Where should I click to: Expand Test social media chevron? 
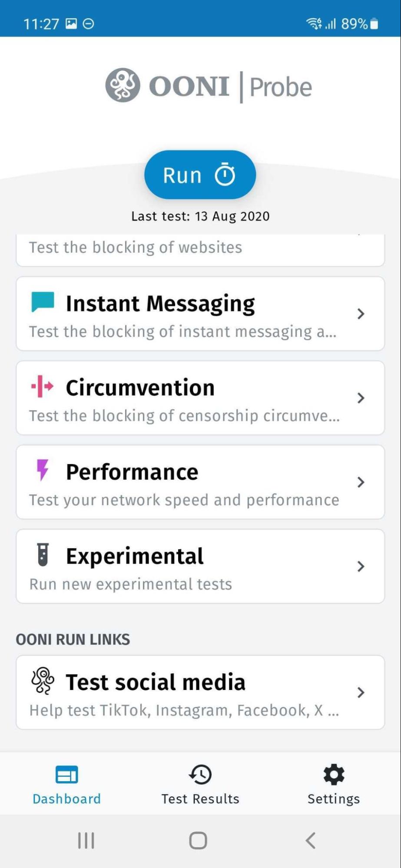tap(361, 693)
